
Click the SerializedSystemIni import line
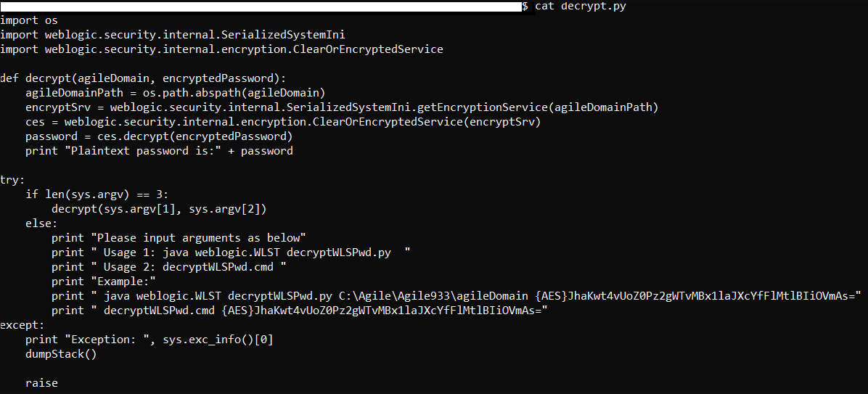(173, 36)
